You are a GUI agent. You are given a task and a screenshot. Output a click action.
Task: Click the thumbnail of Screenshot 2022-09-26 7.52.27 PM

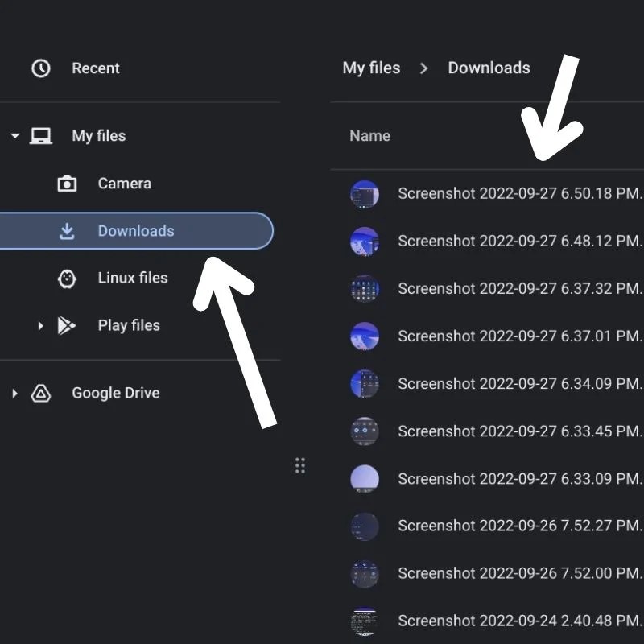(x=364, y=526)
